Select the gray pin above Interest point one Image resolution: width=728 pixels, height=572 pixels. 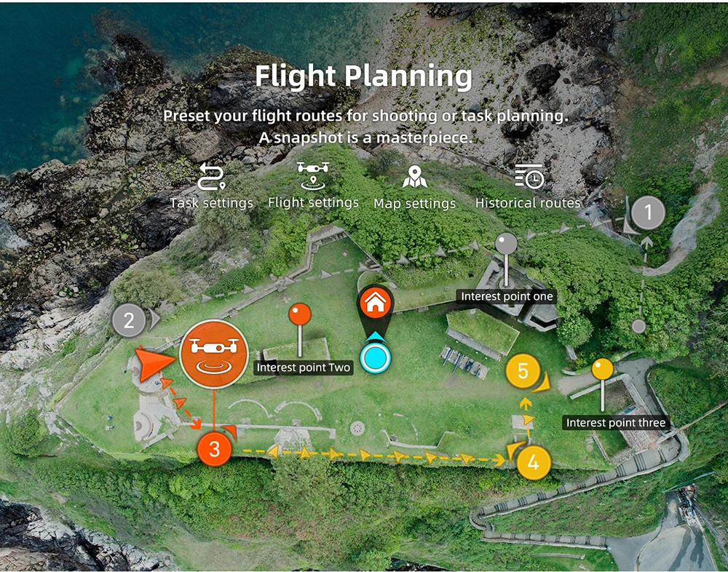[x=506, y=244]
